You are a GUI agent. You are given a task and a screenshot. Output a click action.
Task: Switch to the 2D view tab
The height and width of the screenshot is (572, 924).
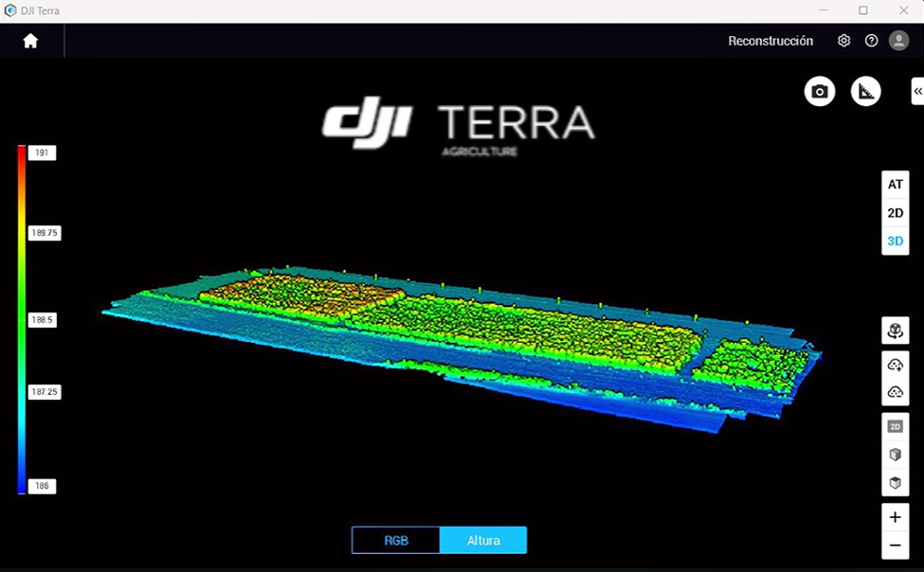click(895, 213)
